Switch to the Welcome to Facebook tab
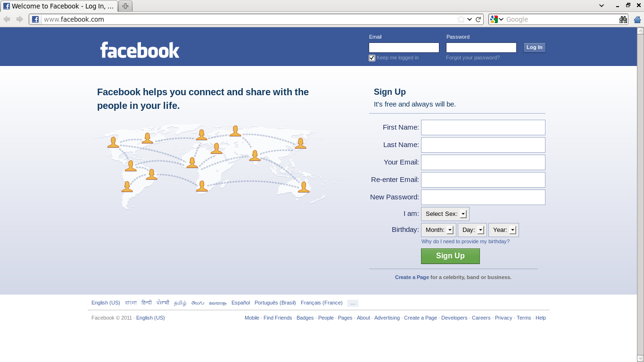 [59, 6]
